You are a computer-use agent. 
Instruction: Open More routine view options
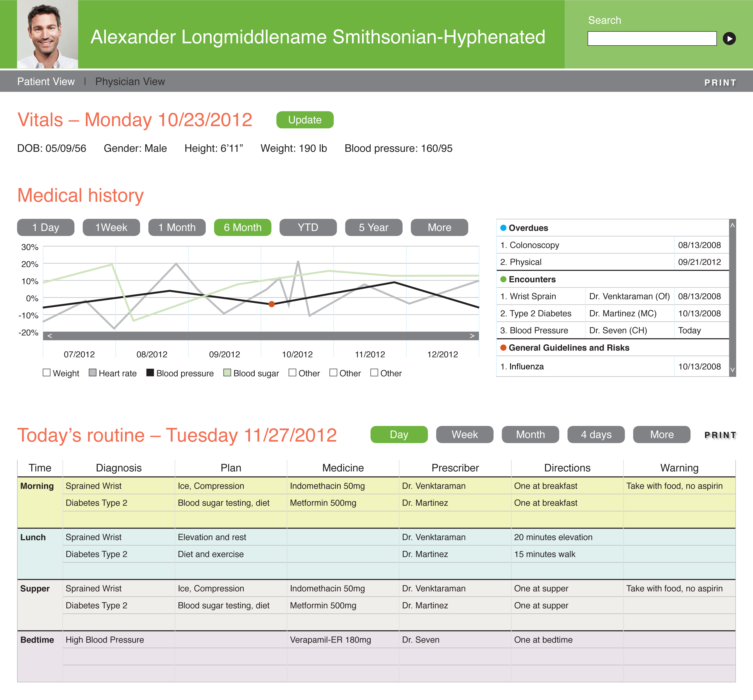pos(661,434)
